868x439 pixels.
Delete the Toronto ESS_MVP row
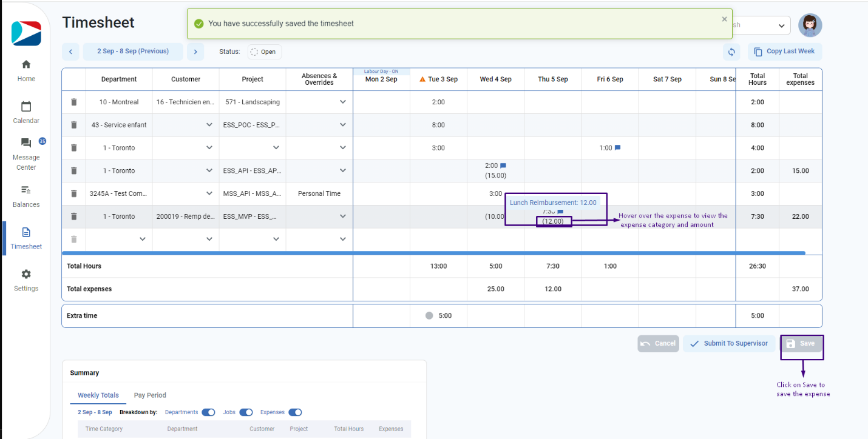pos(74,216)
